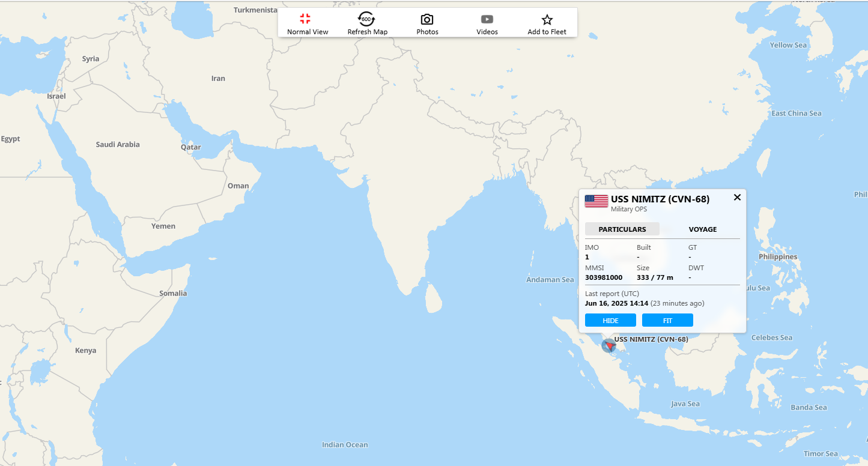
Task: Click the Indian Ocean label
Action: coord(345,444)
